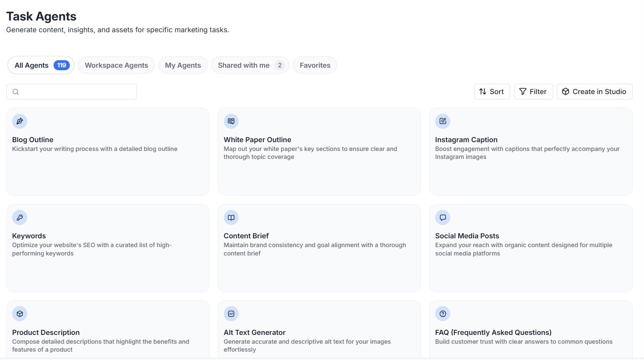Click the Sort arrows icon
Image resolution: width=644 pixels, height=360 pixels.
[483, 92]
